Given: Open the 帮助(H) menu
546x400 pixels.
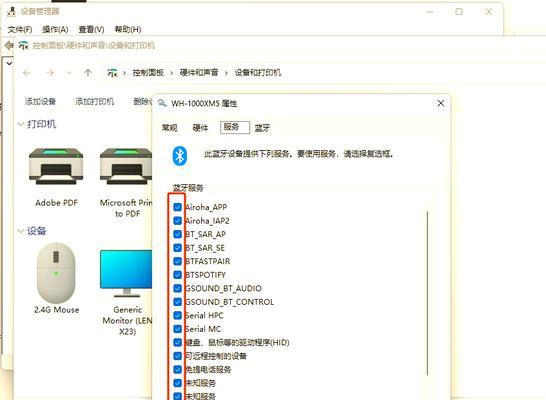Looking at the screenshot, I should 128,30.
